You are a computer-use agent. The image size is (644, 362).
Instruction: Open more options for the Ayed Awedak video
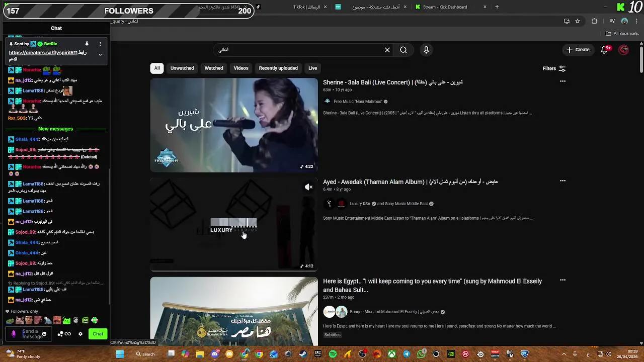tap(562, 180)
